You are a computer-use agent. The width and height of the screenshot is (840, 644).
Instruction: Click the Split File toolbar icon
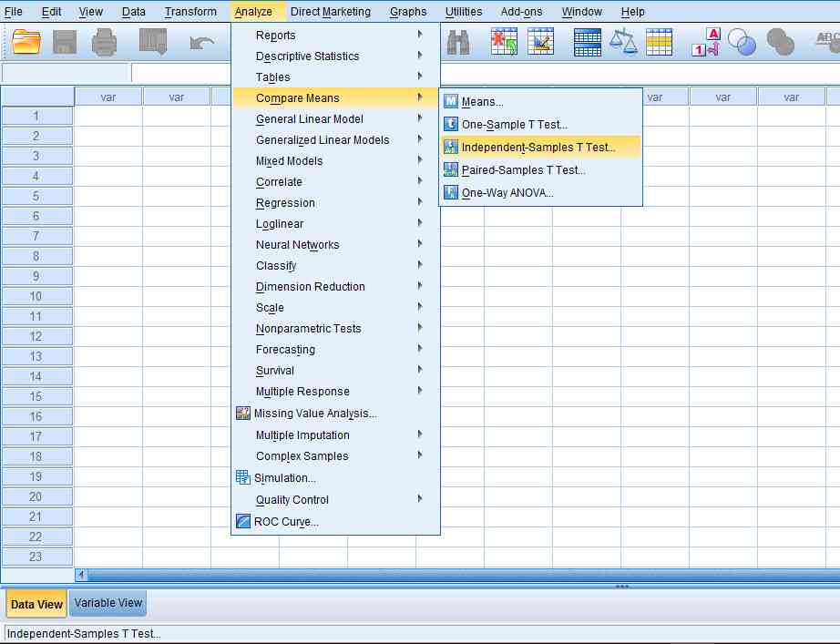coord(587,42)
